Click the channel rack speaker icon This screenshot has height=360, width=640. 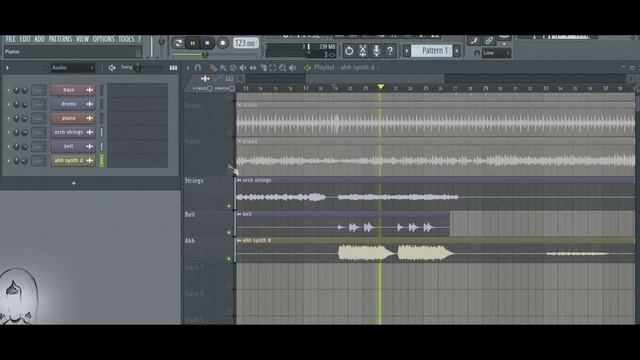click(x=112, y=68)
